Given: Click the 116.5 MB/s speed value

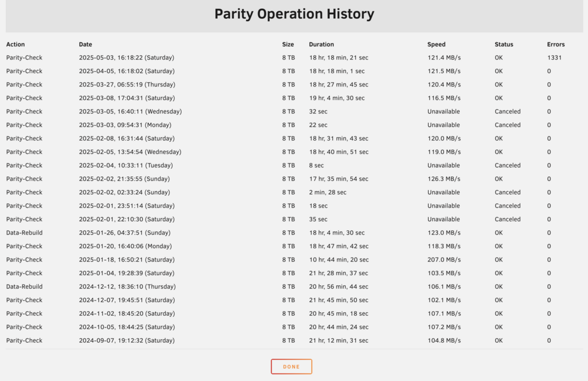Looking at the screenshot, I should point(444,98).
